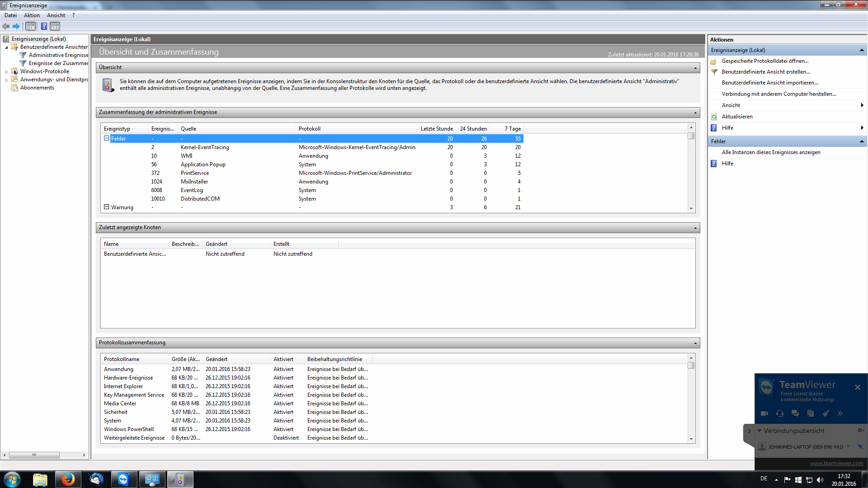Click the filter icon beside Administrative Ereignisse
Image resolution: width=868 pixels, height=488 pixels.
pos(23,55)
